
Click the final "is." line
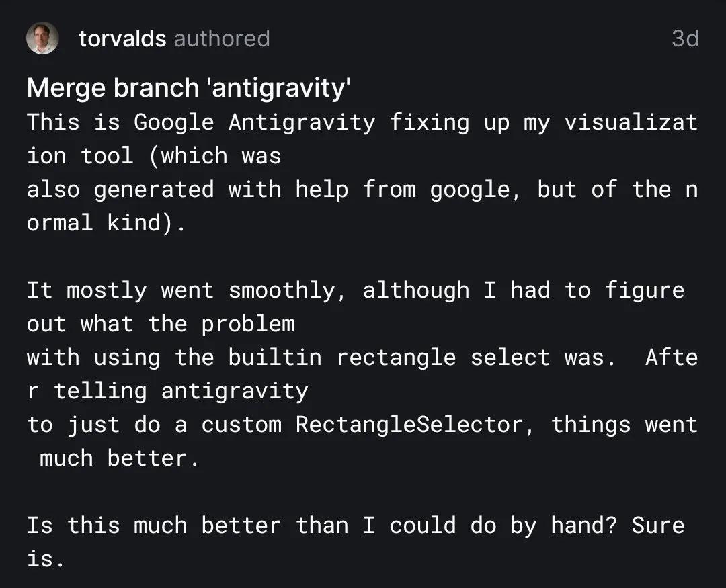click(46, 559)
